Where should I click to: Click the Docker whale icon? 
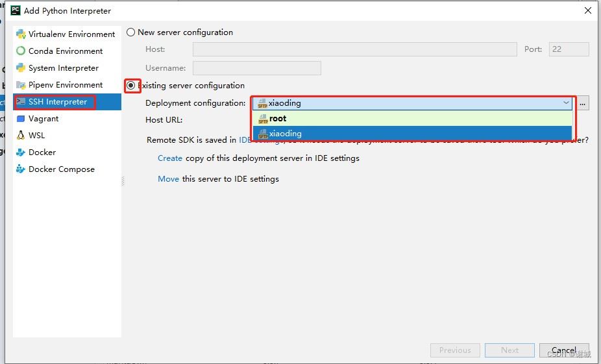pos(21,152)
